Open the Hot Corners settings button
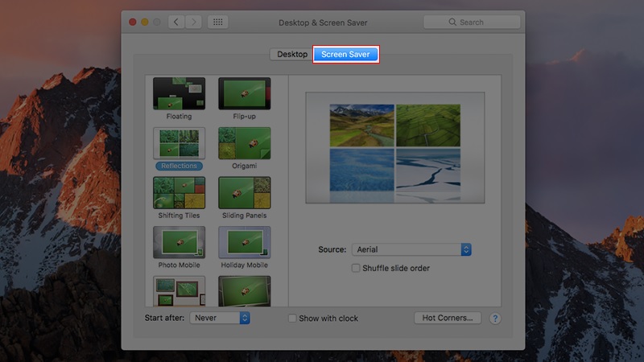Viewport: 644px width, 362px height. pos(448,319)
